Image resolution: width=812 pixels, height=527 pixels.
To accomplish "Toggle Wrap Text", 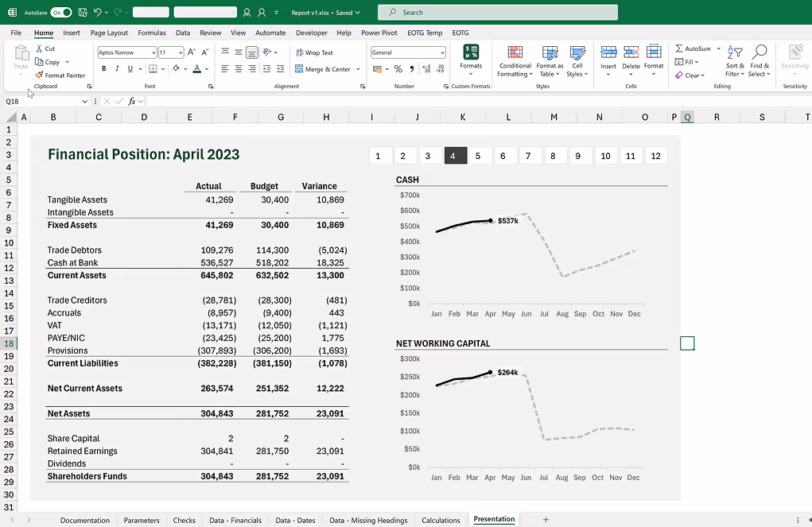I will (x=314, y=52).
